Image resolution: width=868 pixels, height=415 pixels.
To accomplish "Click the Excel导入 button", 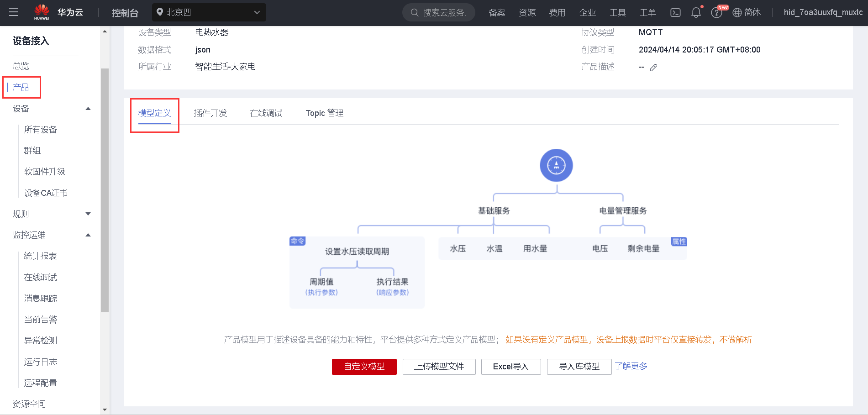I will [x=511, y=367].
